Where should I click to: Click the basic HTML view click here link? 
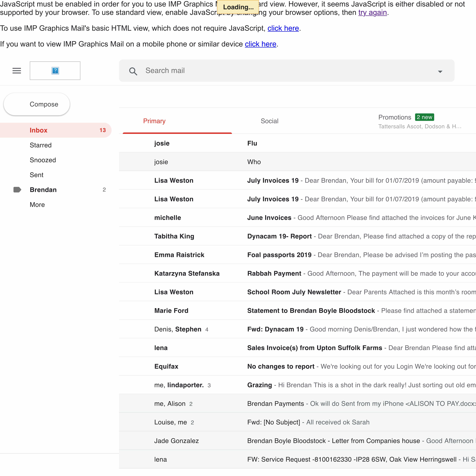(283, 28)
